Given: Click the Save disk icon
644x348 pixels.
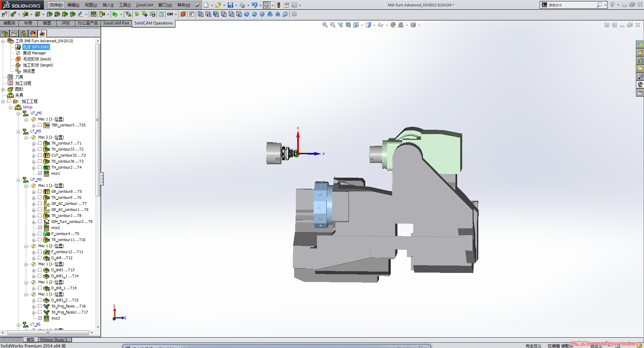Looking at the screenshot, I should pyautogui.click(x=230, y=5).
